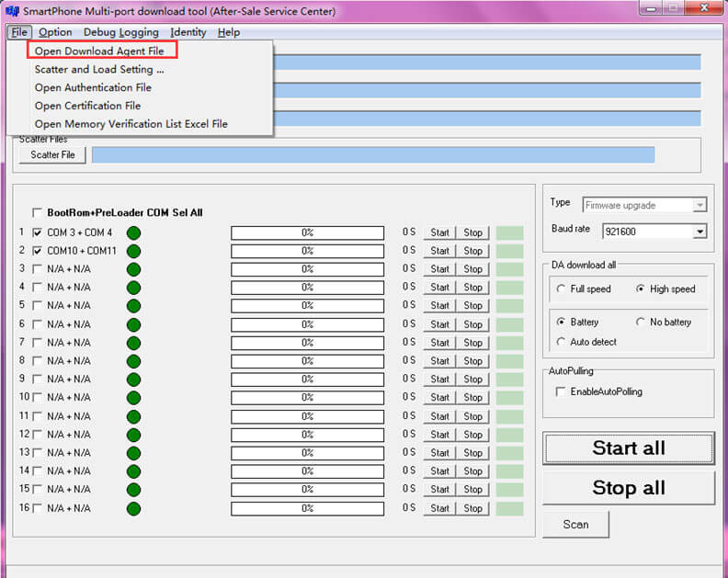Open the Option menu

(x=55, y=32)
